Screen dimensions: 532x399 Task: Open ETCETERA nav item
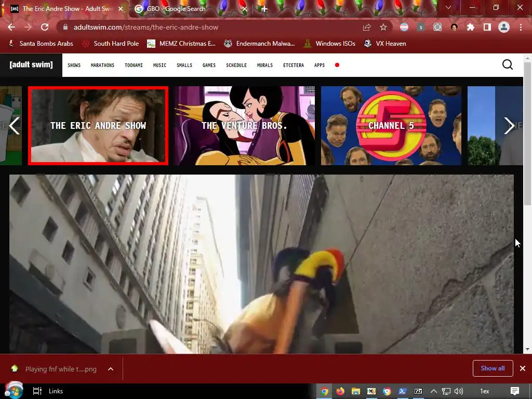294,65
